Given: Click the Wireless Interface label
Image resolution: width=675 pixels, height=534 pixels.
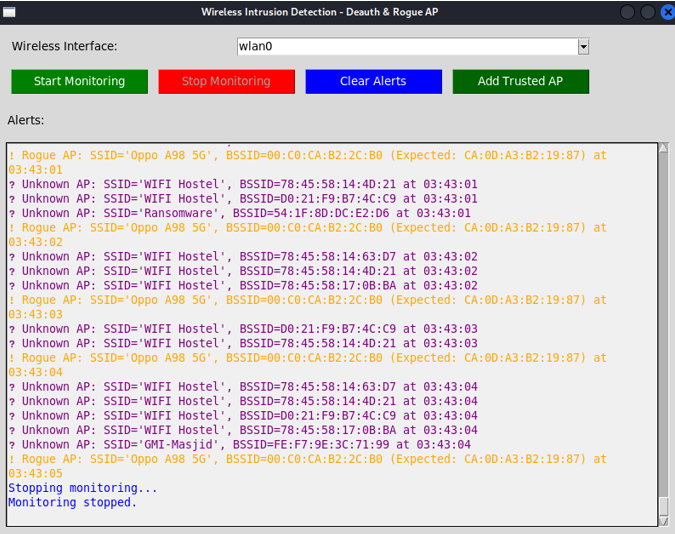Looking at the screenshot, I should [65, 46].
